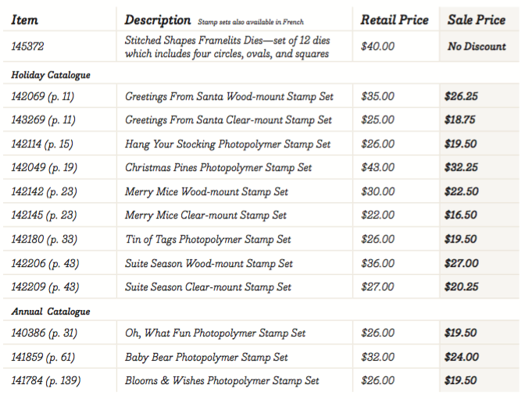This screenshot has width=532, height=399.
Task: Click item 141859 (p. 61)
Action: (45, 358)
